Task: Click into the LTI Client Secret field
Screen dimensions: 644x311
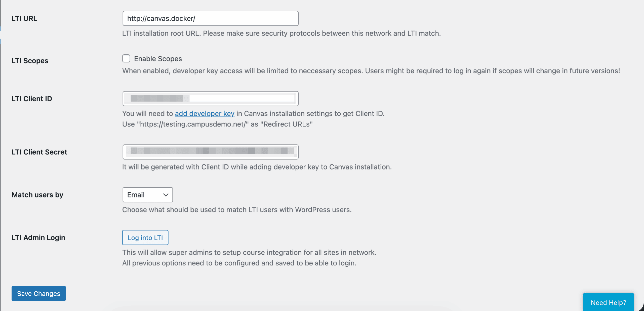Action: point(210,152)
